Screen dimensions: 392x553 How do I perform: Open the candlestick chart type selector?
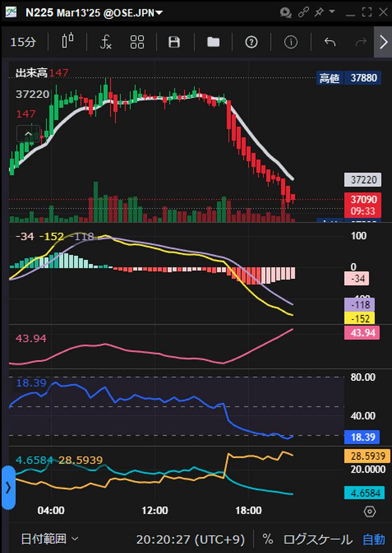(68, 42)
